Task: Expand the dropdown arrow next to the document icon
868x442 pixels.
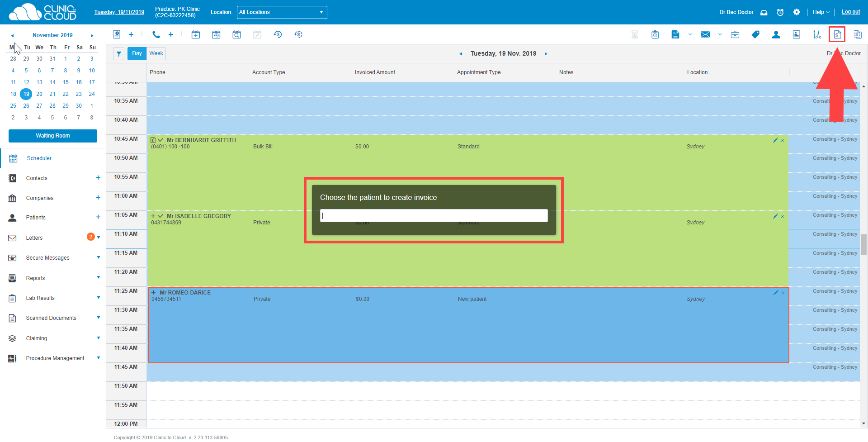Action: click(690, 34)
